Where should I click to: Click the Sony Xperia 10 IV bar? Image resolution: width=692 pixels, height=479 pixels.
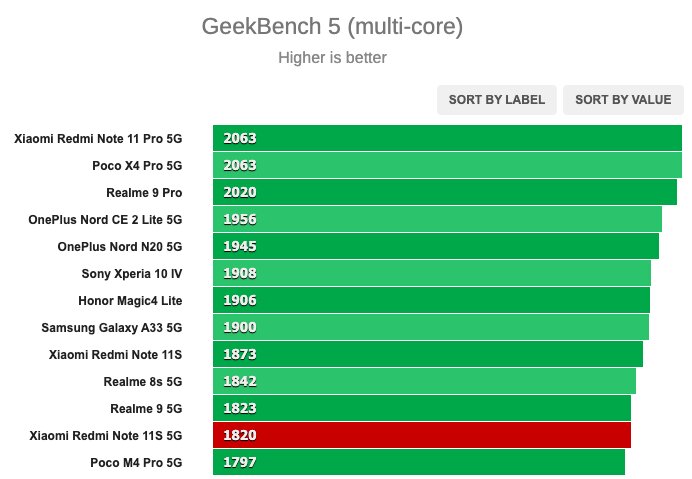click(432, 273)
